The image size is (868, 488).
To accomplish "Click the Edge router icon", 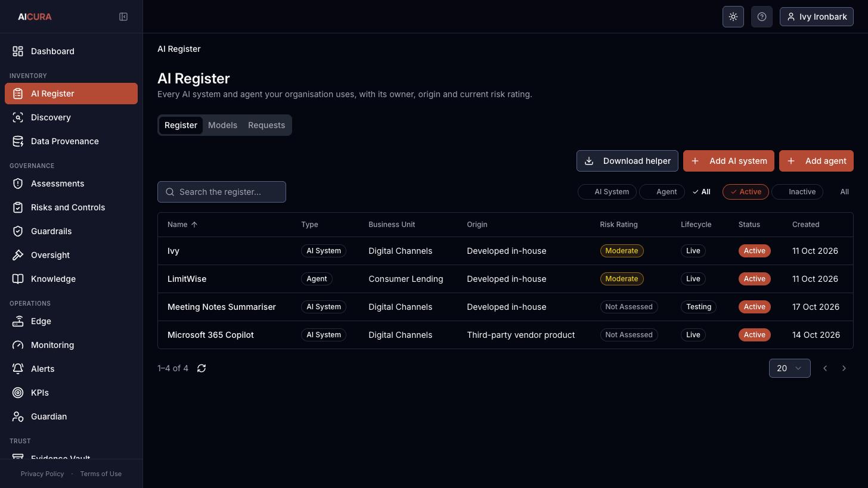I will [18, 321].
